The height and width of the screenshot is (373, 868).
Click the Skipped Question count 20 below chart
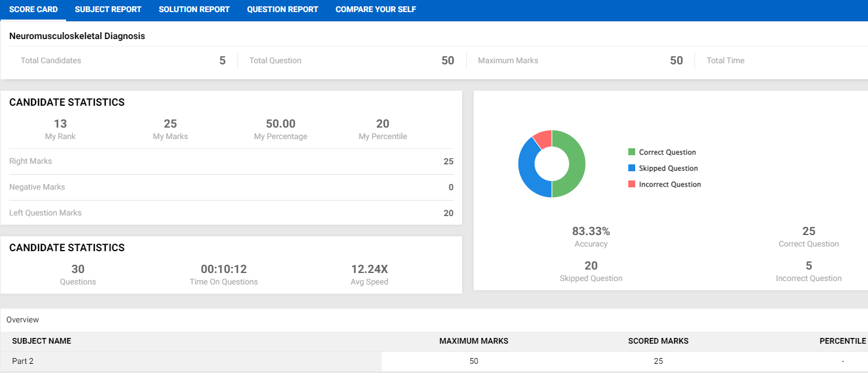[x=591, y=266]
